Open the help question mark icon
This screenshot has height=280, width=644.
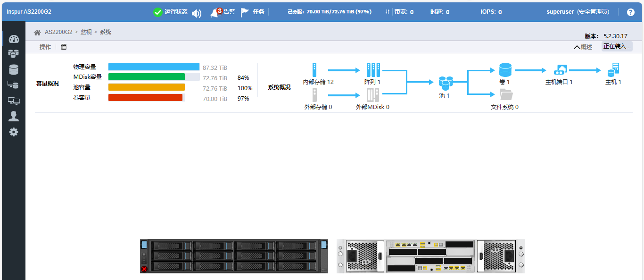631,12
